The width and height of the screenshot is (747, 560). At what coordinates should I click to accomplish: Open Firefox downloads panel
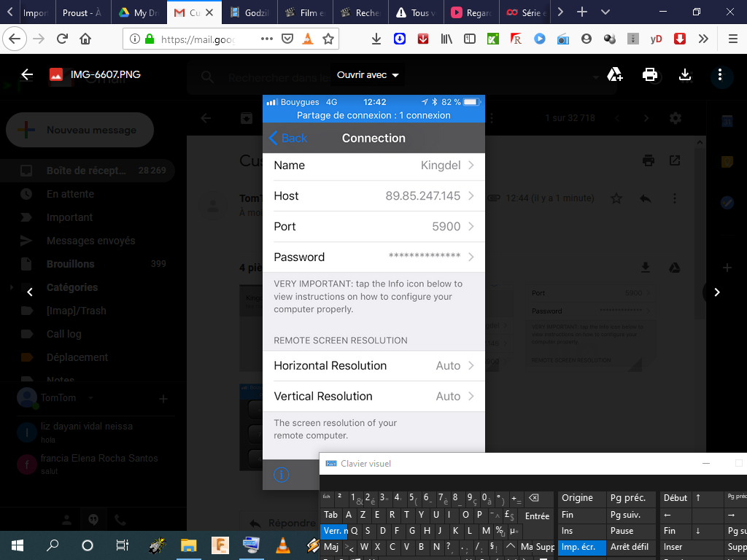[376, 39]
